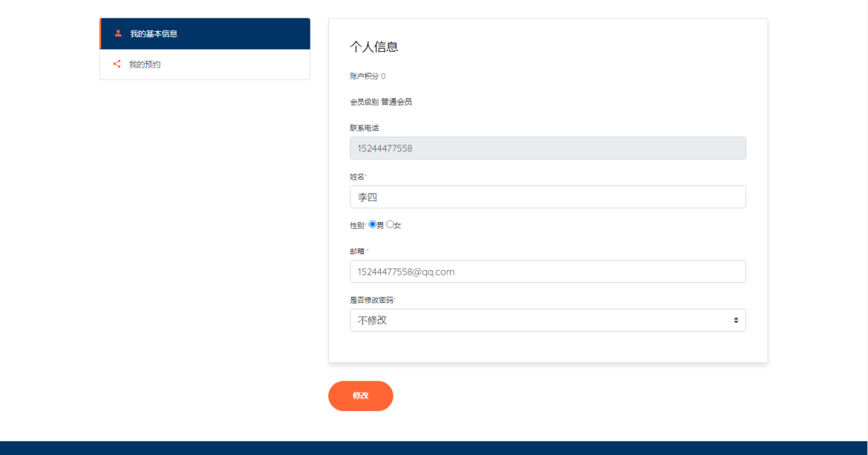
Task: Click the greyed-out 联系电话 phone field
Action: [547, 148]
